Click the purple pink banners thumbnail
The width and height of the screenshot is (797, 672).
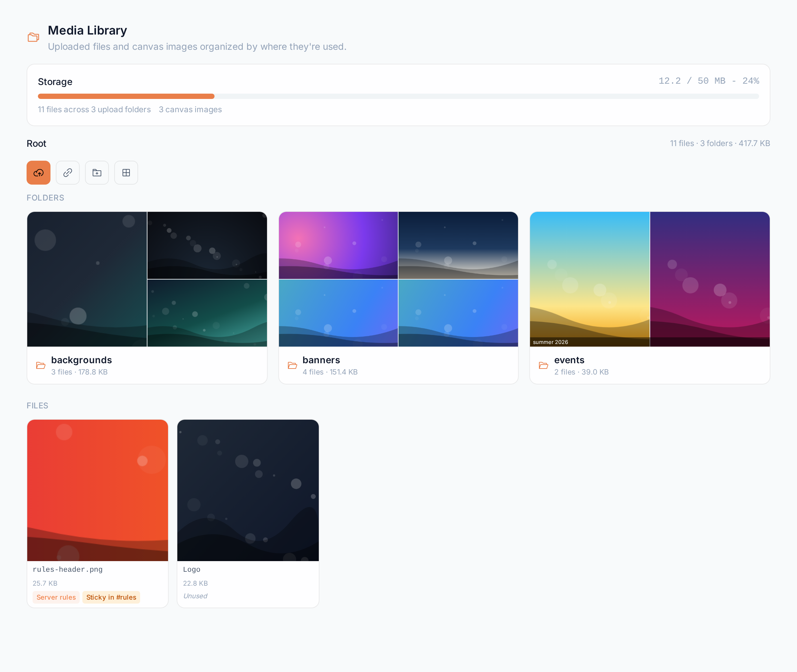click(338, 245)
